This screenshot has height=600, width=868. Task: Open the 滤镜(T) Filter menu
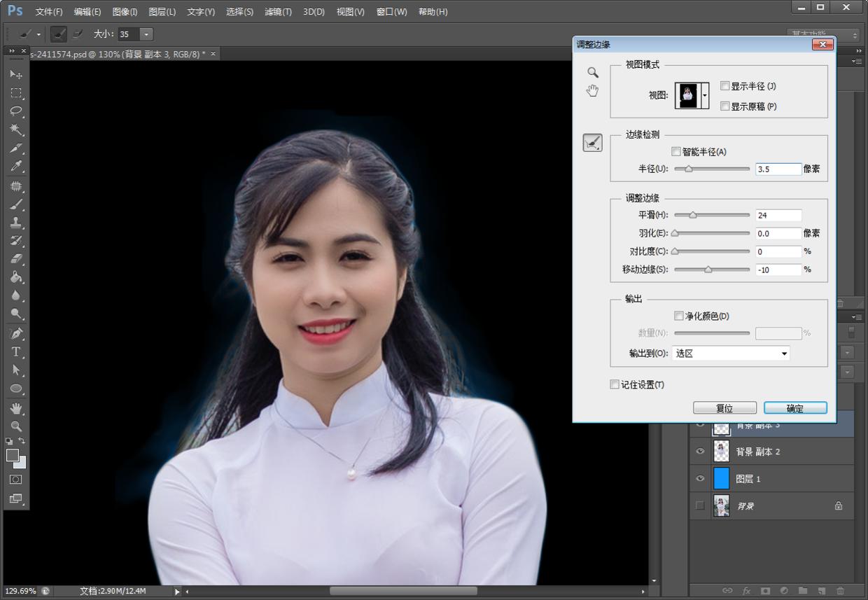coord(278,12)
